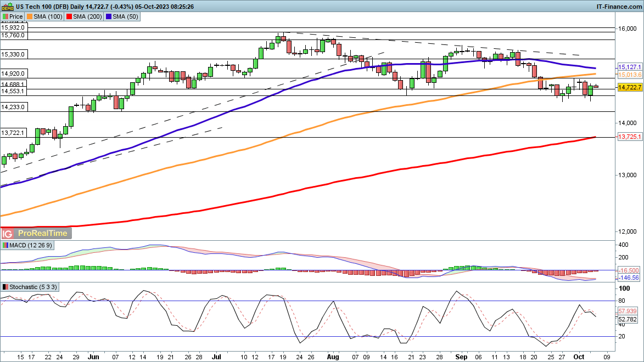Click the Sep month label on time axis

pos(461,357)
